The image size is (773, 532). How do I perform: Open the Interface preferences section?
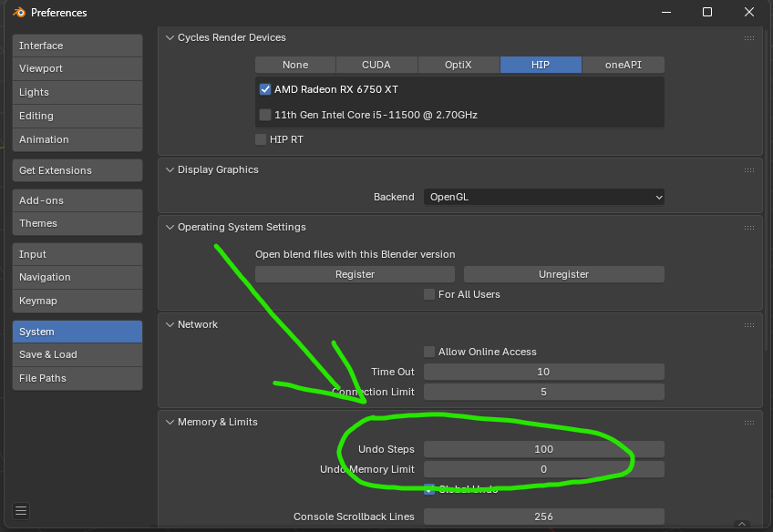click(77, 46)
